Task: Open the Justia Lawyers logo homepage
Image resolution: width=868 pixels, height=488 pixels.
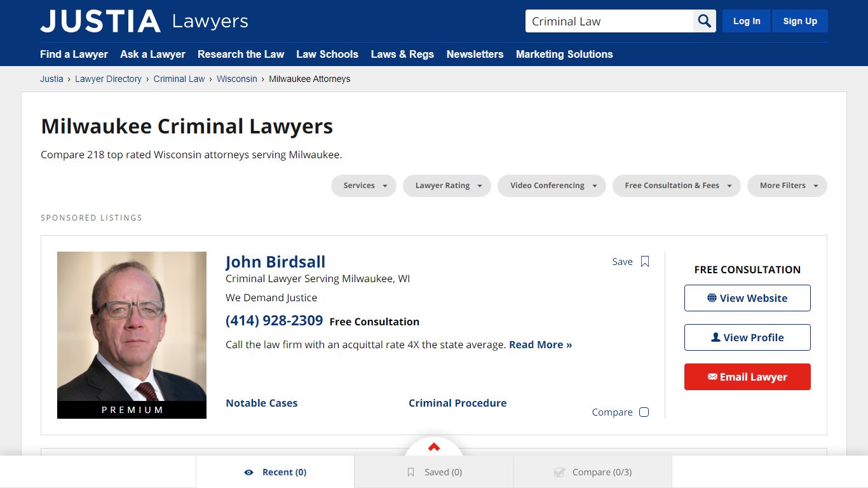Action: [144, 21]
